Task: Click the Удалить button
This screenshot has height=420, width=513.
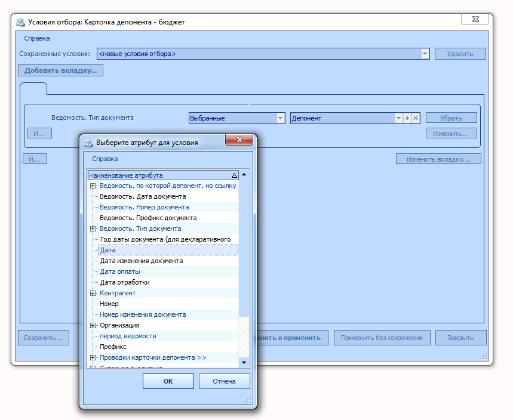Action: (x=460, y=54)
